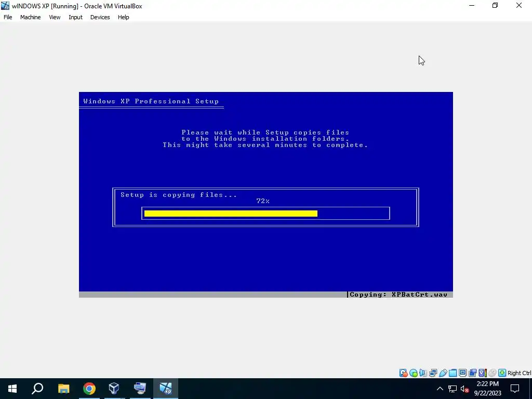Click the shared folders indicator icon
Screen dimensions: 532x399
click(453, 373)
